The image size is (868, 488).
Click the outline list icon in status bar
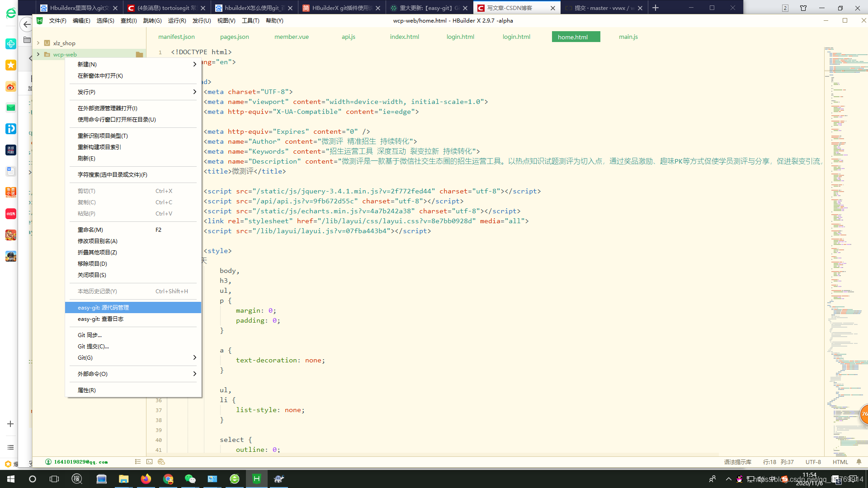138,462
